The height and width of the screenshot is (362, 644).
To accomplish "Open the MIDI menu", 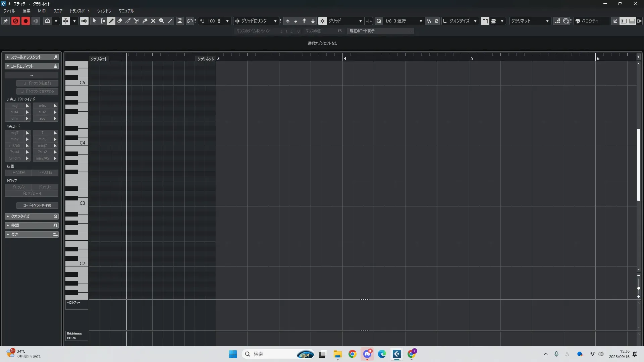I will pyautogui.click(x=42, y=11).
